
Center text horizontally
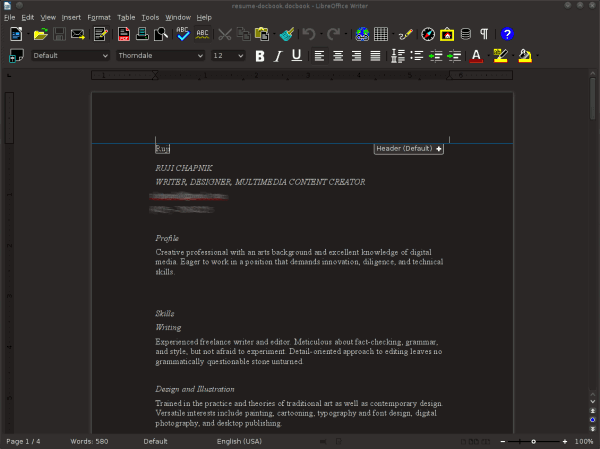click(338, 56)
